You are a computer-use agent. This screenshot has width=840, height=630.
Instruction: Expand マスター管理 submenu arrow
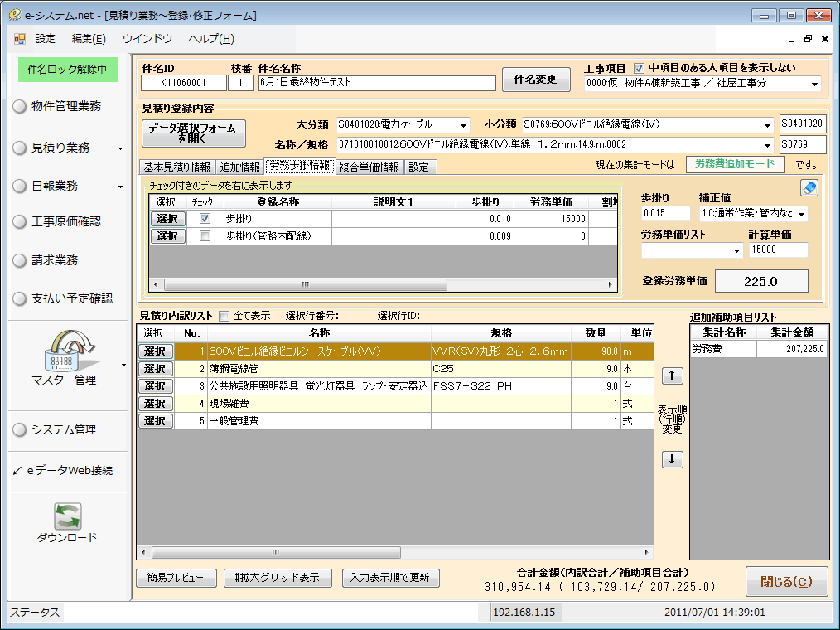tap(123, 365)
